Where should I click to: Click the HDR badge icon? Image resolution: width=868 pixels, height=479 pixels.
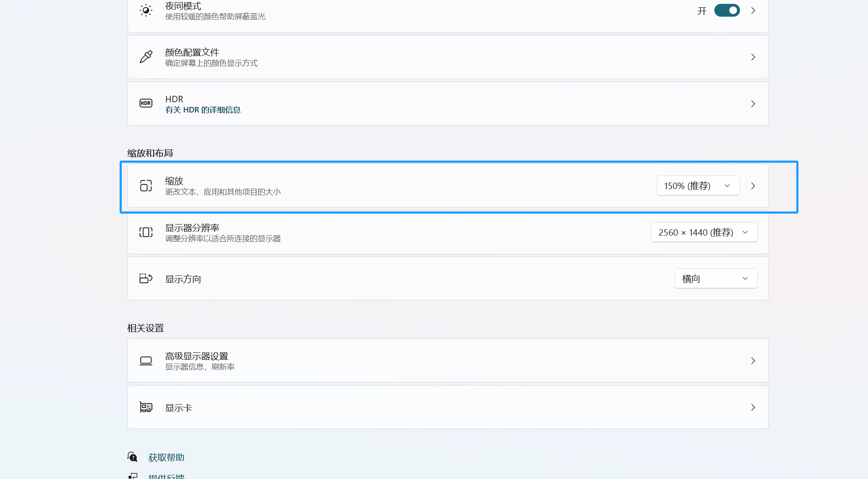click(146, 103)
